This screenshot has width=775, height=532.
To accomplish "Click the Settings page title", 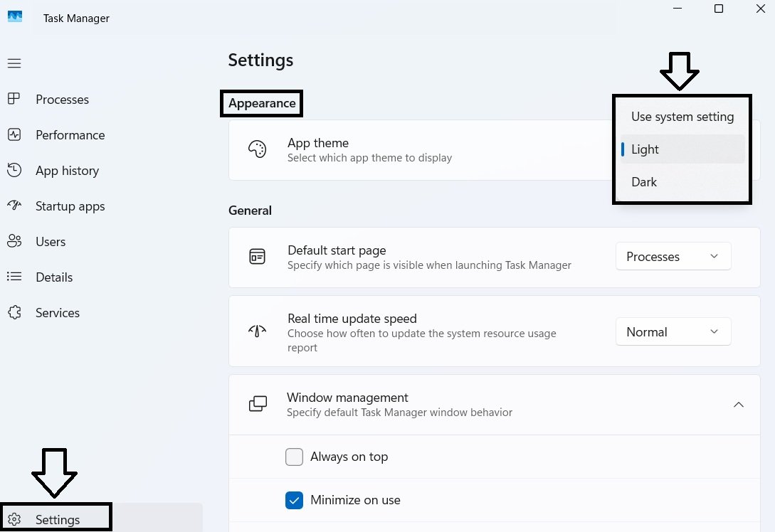I will [x=260, y=60].
